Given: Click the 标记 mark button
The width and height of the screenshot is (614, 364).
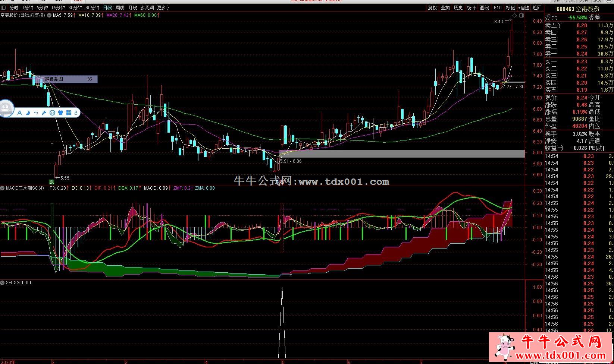Looking at the screenshot, I should click(510, 7).
